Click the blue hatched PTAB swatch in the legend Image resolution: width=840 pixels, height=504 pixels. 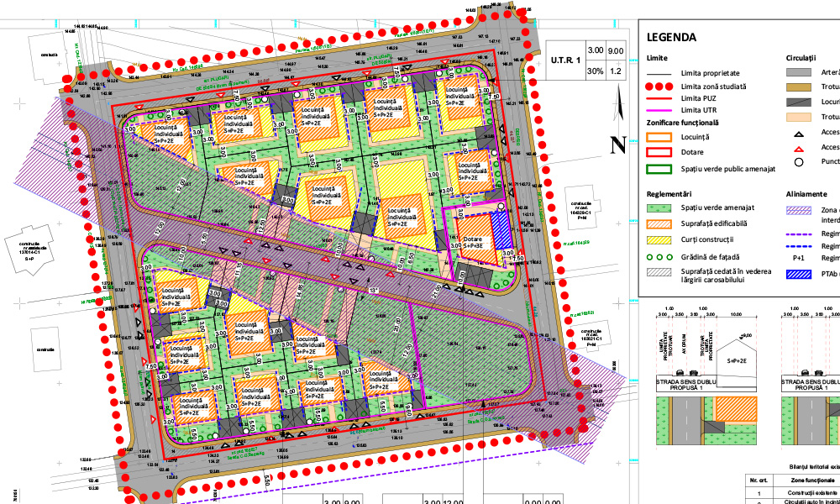click(798, 274)
